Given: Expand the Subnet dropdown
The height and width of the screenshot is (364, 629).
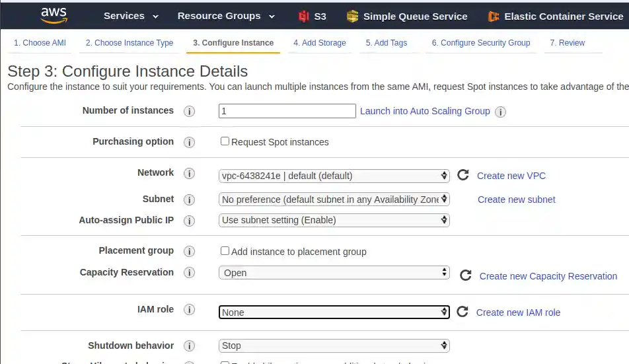Looking at the screenshot, I should click(x=334, y=200).
